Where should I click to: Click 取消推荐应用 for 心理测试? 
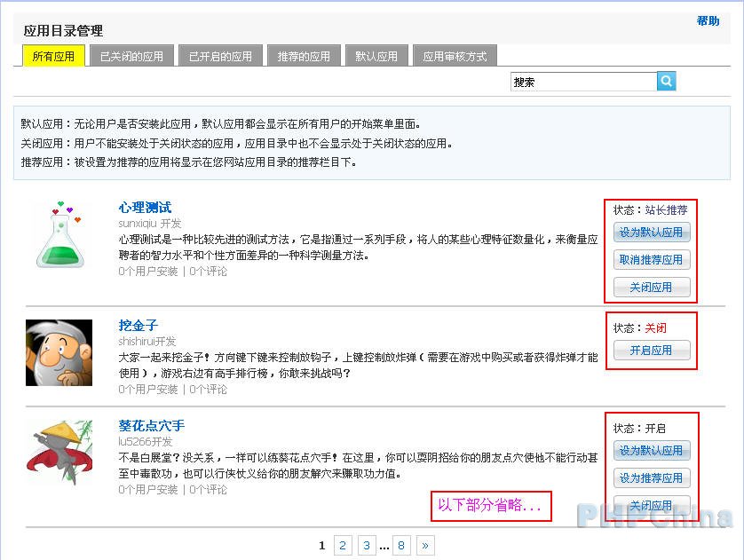pos(651,259)
